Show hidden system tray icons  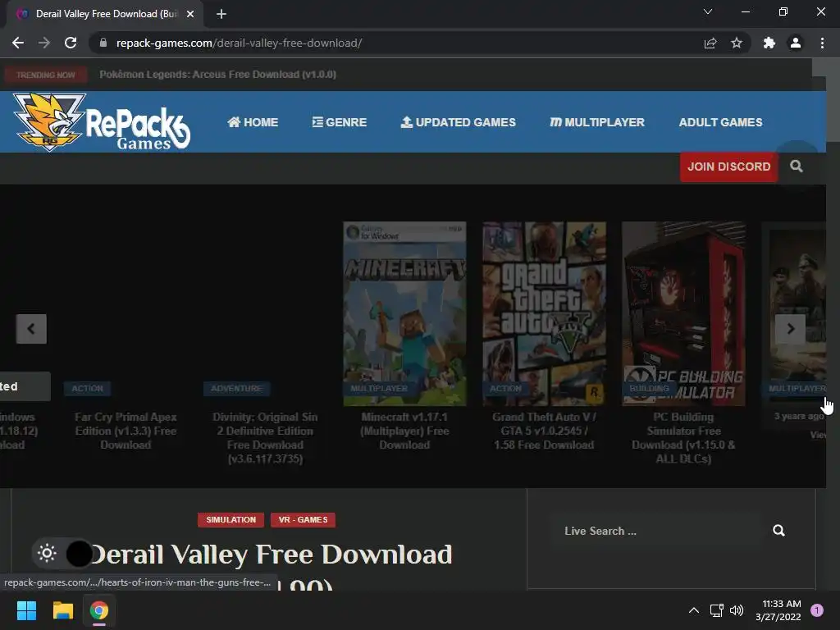pos(694,610)
